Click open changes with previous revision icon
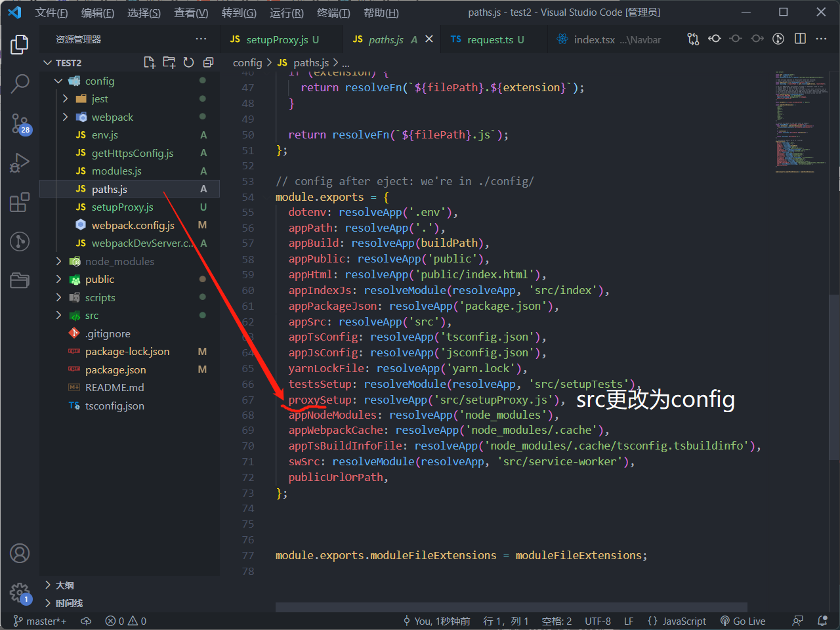This screenshot has width=840, height=630. (x=715, y=39)
